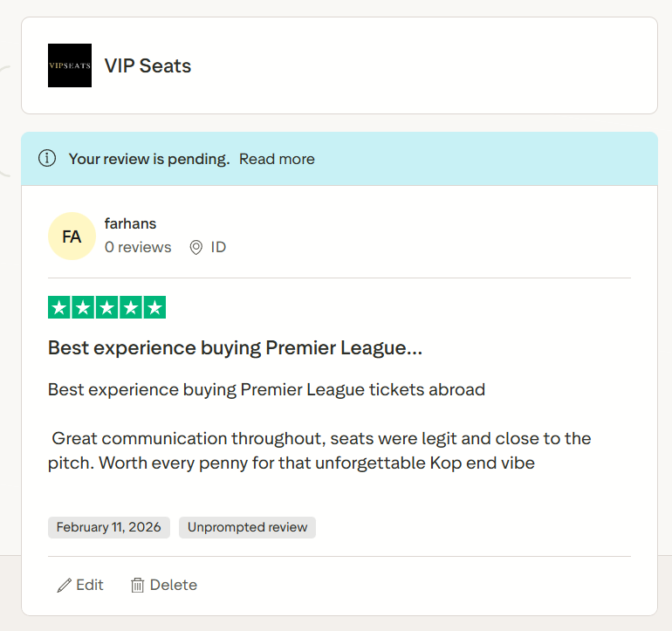Click the FA avatar circle
This screenshot has width=672, height=631.
(x=72, y=237)
